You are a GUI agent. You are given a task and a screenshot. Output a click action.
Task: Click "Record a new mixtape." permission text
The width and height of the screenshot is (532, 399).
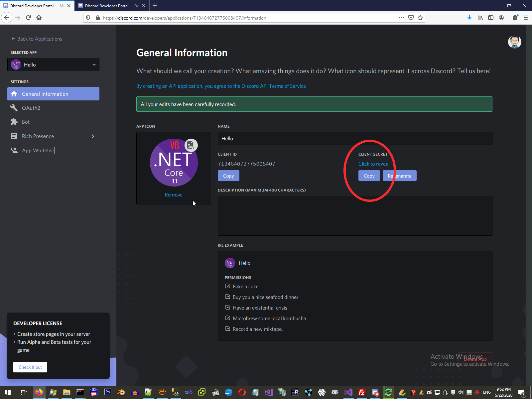[x=258, y=329]
